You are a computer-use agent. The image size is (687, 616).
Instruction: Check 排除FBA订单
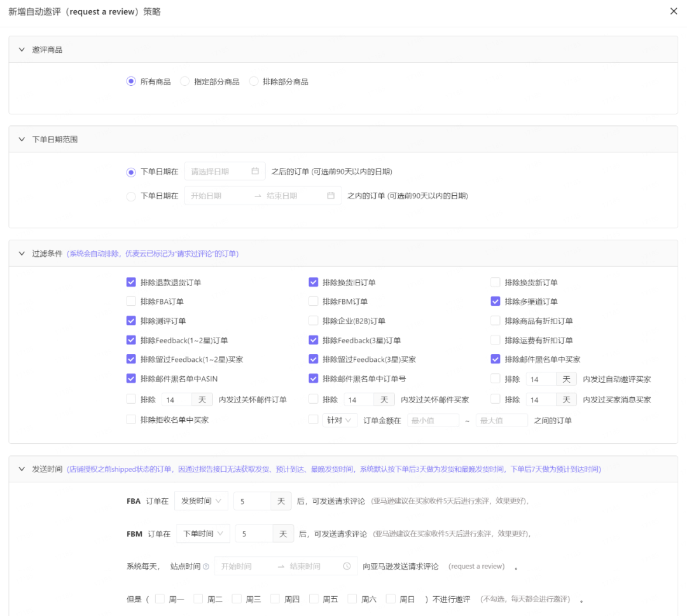click(131, 301)
